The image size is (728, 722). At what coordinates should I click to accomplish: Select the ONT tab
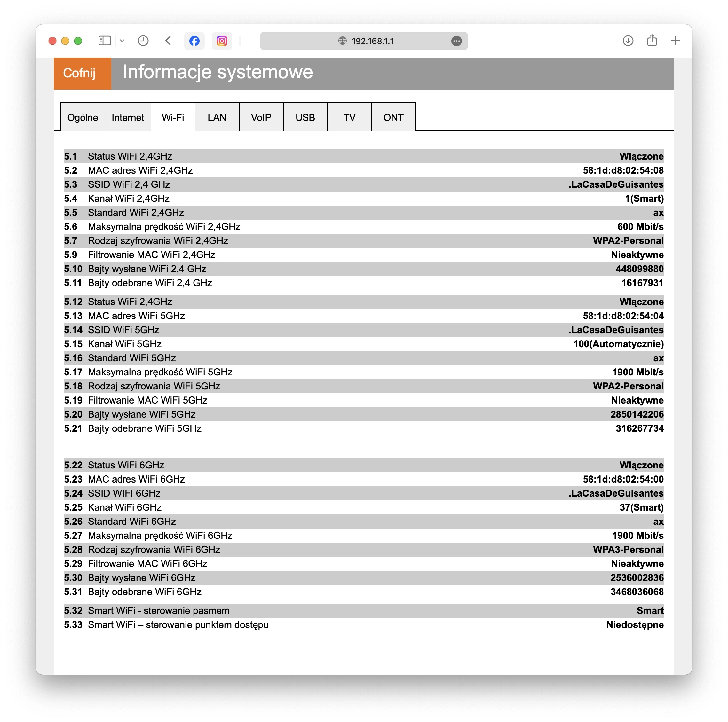coord(393,117)
